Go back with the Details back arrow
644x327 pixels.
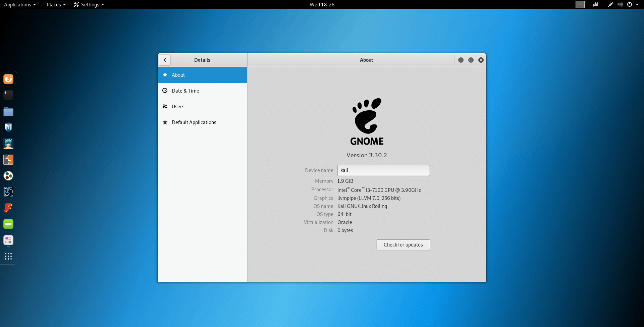pyautogui.click(x=165, y=60)
